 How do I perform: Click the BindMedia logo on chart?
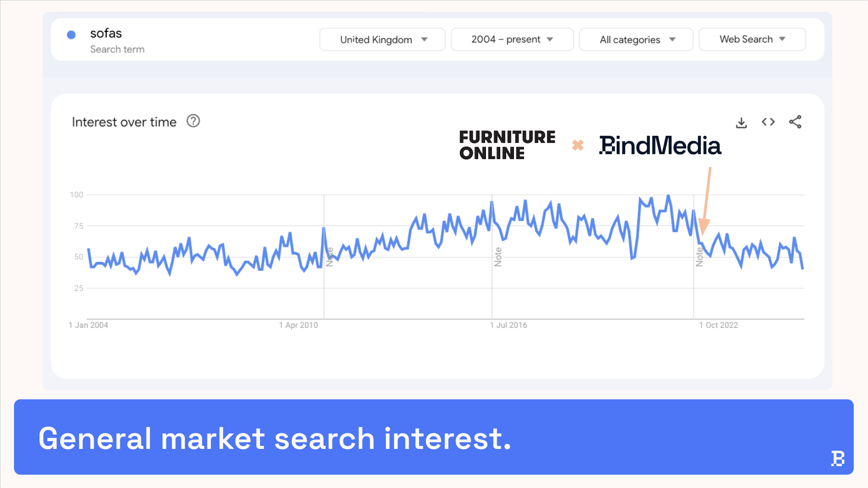pyautogui.click(x=660, y=145)
